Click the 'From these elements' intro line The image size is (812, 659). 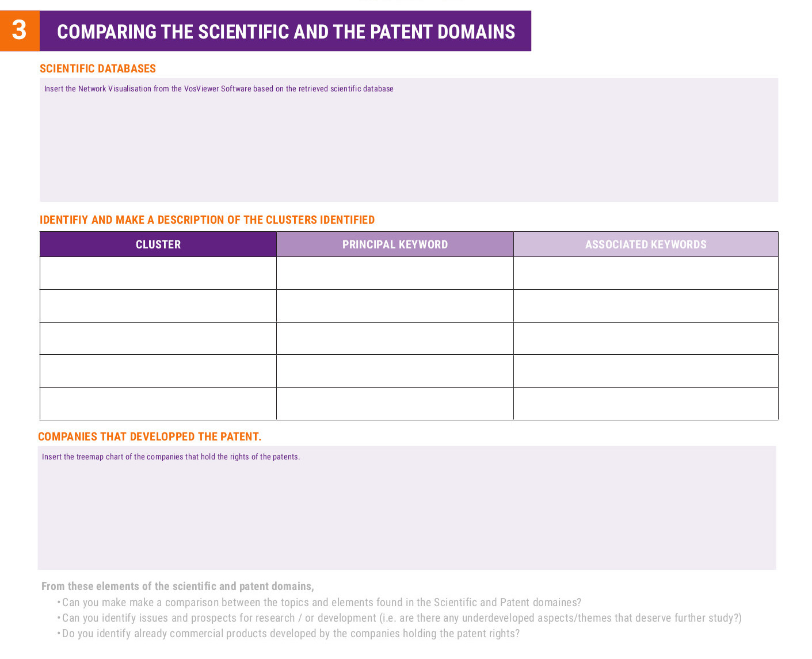177,587
